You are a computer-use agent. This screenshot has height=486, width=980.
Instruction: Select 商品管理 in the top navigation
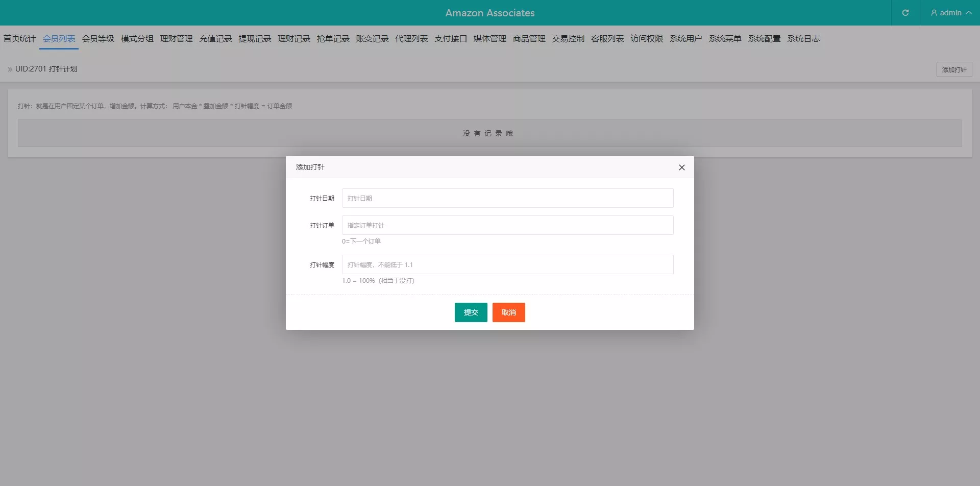[529, 39]
